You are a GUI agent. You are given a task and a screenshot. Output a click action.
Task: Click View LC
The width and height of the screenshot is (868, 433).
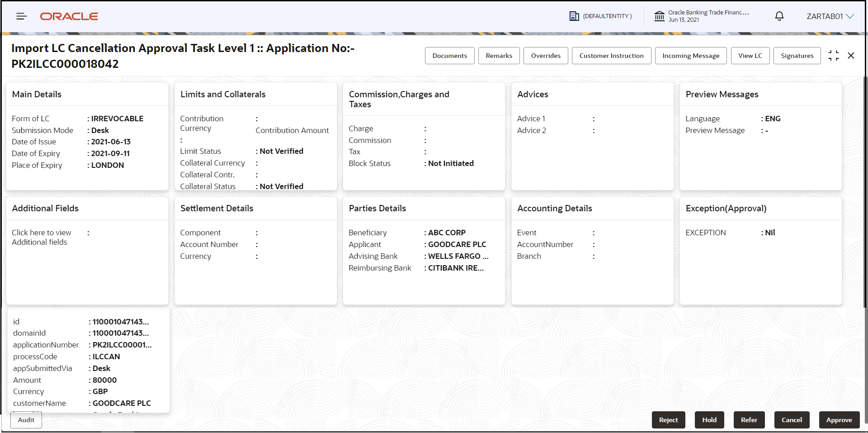click(x=750, y=55)
